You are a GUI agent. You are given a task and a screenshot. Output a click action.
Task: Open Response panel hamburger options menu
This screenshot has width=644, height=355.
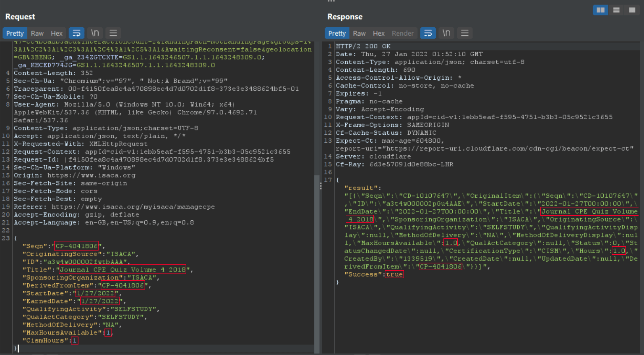click(465, 33)
